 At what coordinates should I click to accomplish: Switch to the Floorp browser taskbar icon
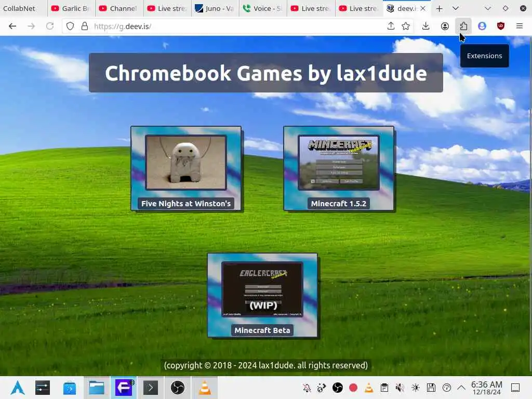click(124, 388)
